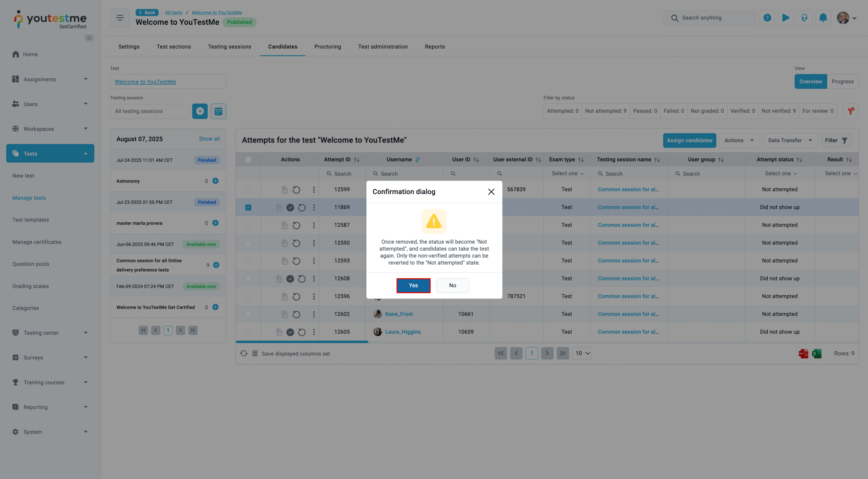
Task: Switch to the Test sections tab
Action: [174, 47]
